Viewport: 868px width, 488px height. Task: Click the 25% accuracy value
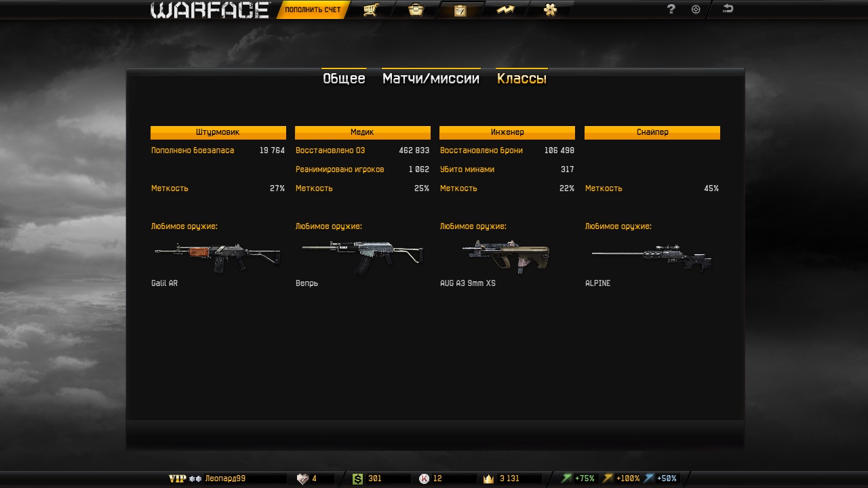point(422,188)
